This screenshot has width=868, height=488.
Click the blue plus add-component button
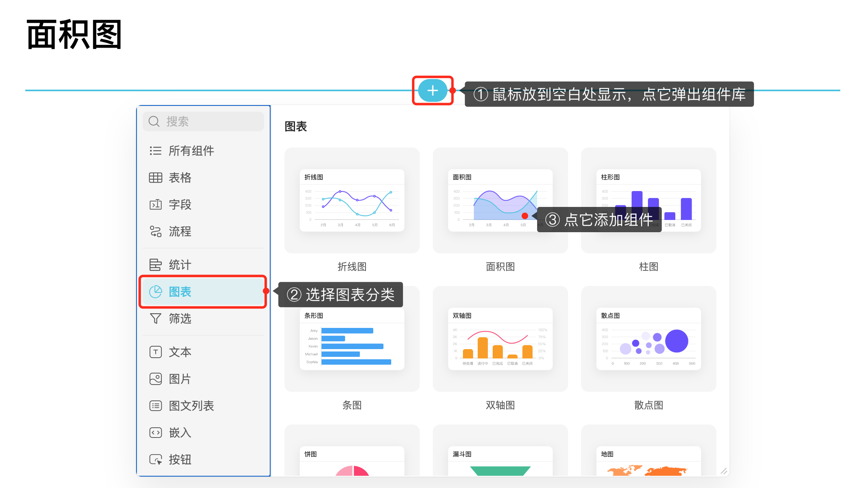point(432,90)
